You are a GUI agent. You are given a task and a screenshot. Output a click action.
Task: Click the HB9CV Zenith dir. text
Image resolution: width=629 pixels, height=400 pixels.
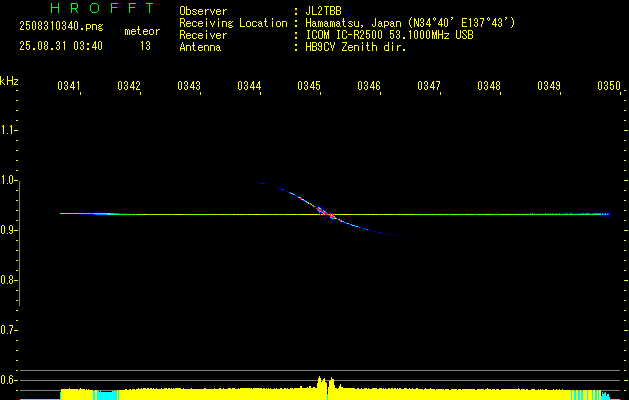(356, 47)
